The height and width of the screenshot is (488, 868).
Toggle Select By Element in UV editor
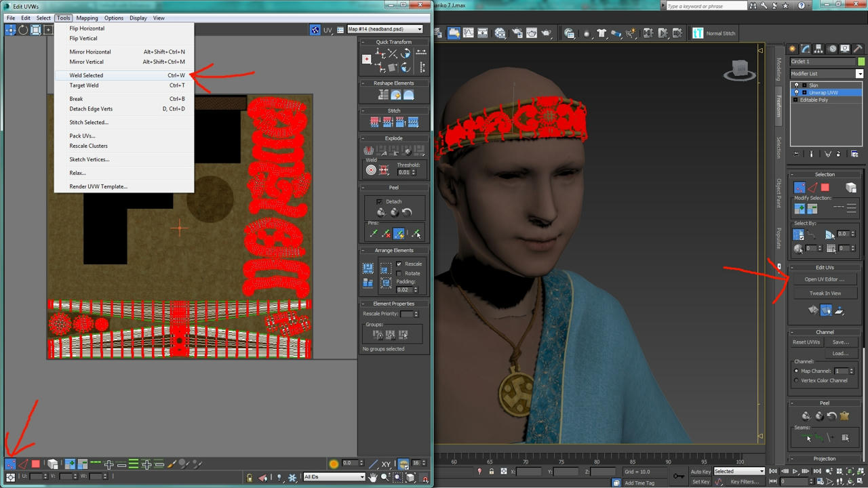pyautogui.click(x=53, y=464)
